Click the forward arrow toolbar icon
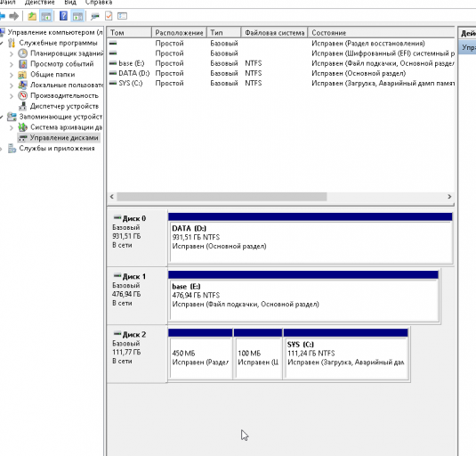 pyautogui.click(x=14, y=16)
